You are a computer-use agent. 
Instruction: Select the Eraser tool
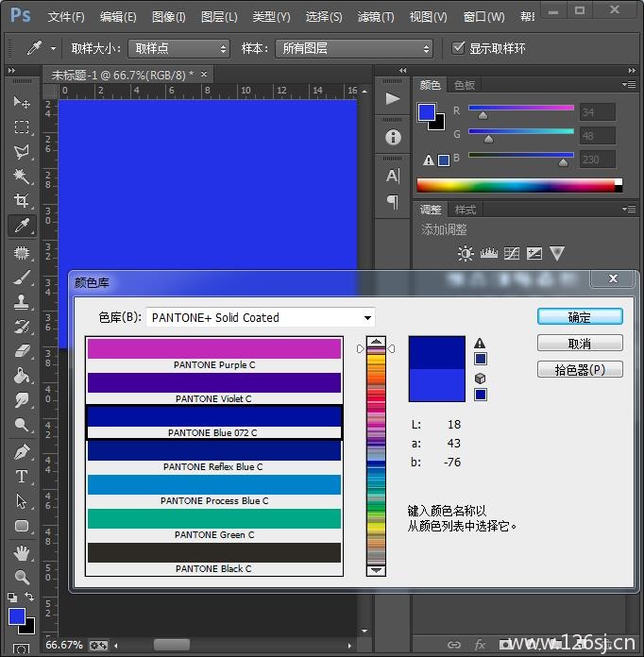pyautogui.click(x=22, y=351)
